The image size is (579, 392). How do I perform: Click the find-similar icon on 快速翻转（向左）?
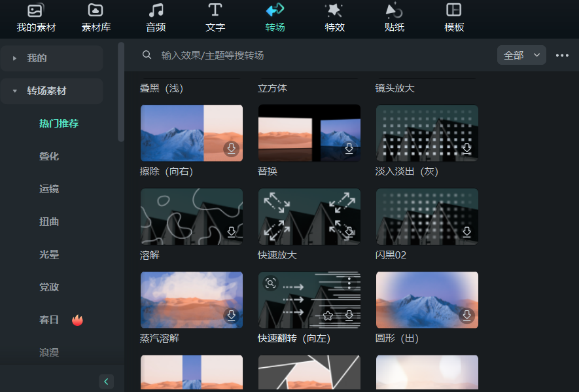270,283
